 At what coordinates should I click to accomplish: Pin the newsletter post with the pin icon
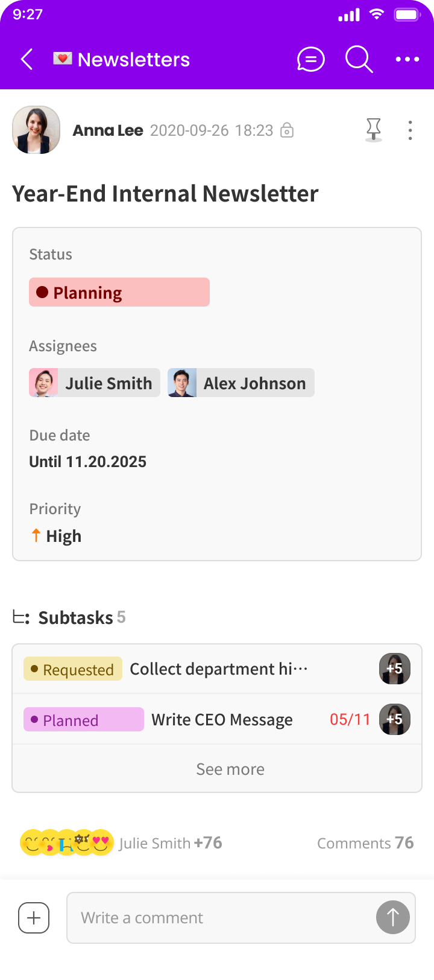tap(374, 129)
